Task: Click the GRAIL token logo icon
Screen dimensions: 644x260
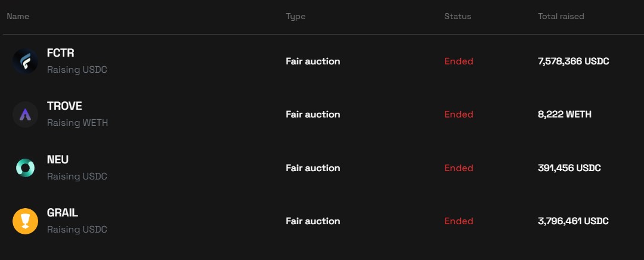Action: [25, 221]
